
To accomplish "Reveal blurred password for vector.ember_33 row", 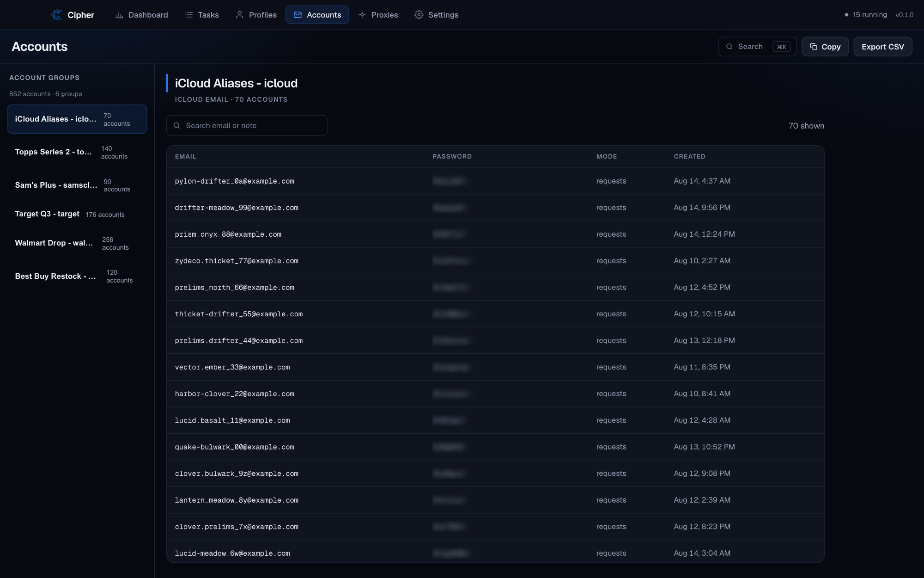I will click(451, 367).
